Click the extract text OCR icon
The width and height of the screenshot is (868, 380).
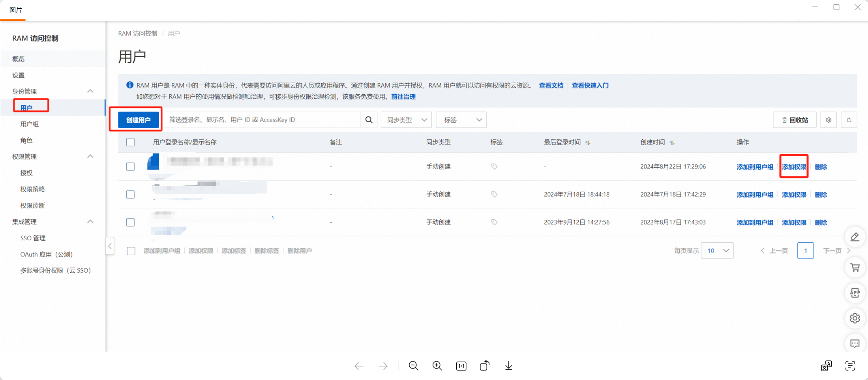[x=850, y=366]
